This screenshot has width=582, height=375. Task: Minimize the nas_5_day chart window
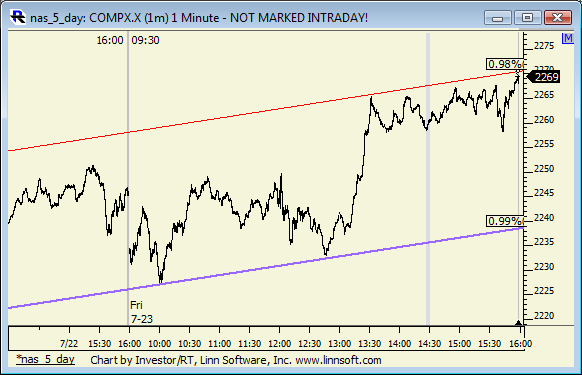tap(498, 17)
